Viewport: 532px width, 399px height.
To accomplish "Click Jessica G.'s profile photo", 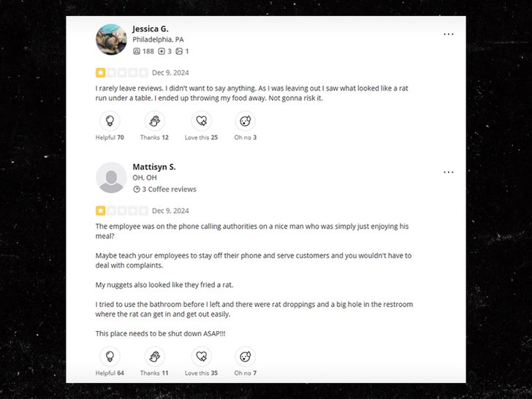I will click(x=111, y=39).
